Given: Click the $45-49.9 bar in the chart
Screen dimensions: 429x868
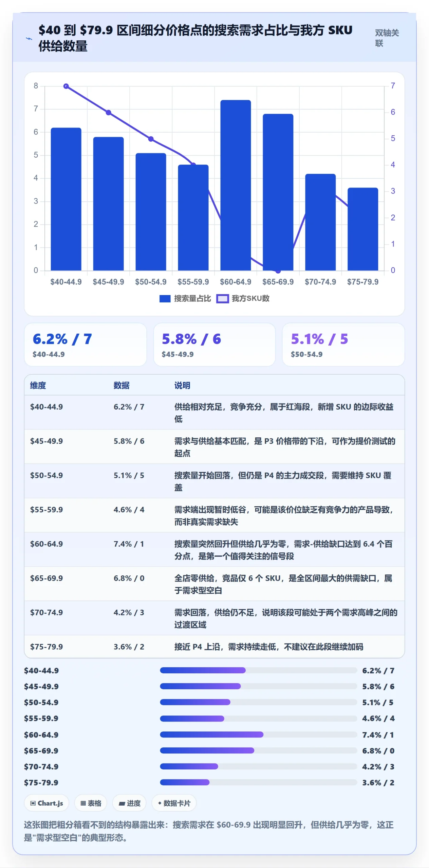Looking at the screenshot, I should [108, 204].
